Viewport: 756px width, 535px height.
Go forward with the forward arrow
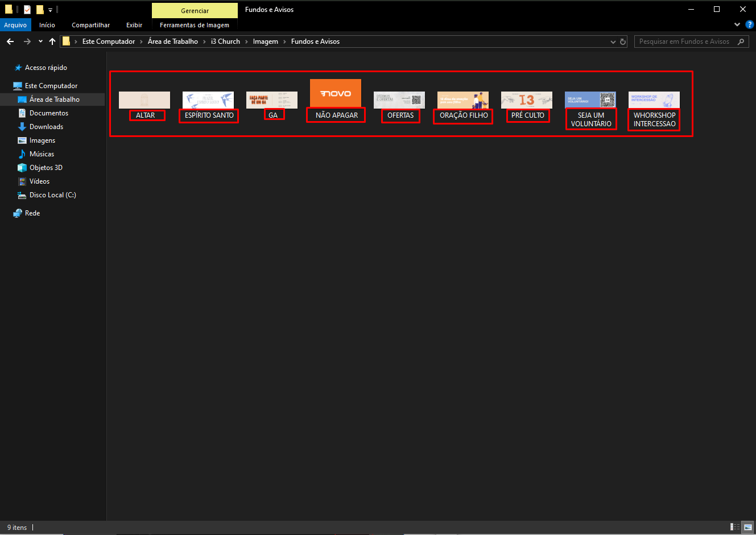tap(27, 42)
